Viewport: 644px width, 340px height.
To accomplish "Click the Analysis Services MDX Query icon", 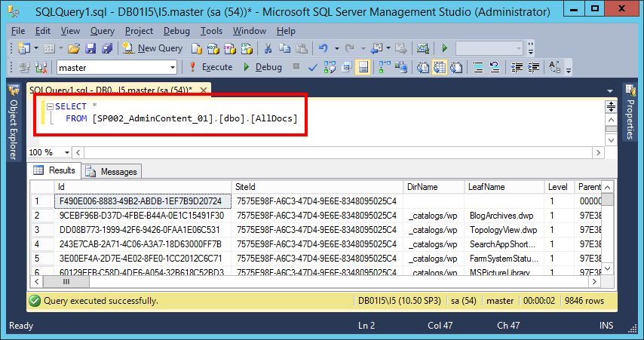I will 213,48.
